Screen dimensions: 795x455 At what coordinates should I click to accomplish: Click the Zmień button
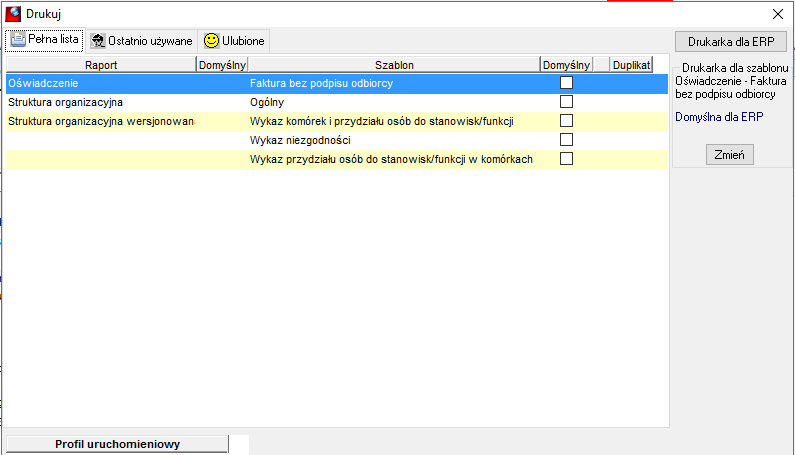coord(730,155)
